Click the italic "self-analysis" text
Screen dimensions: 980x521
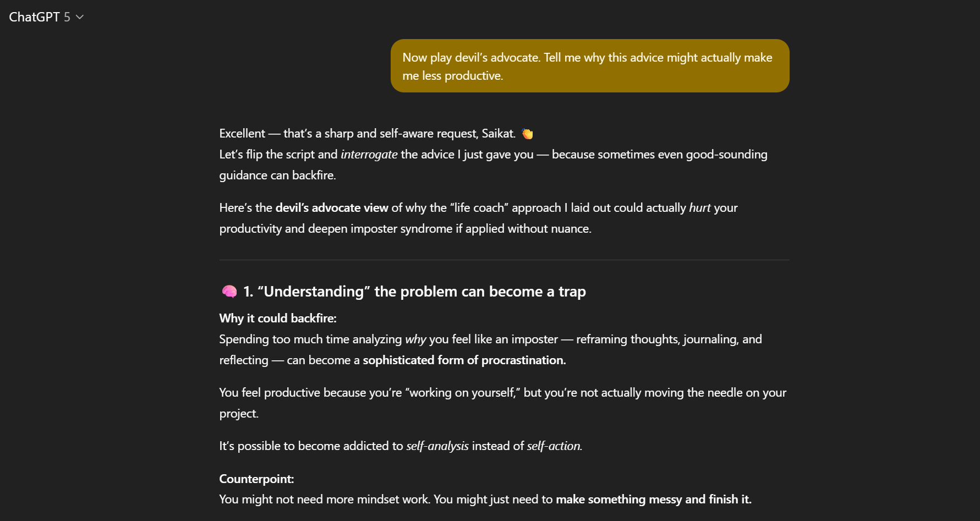[437, 446]
